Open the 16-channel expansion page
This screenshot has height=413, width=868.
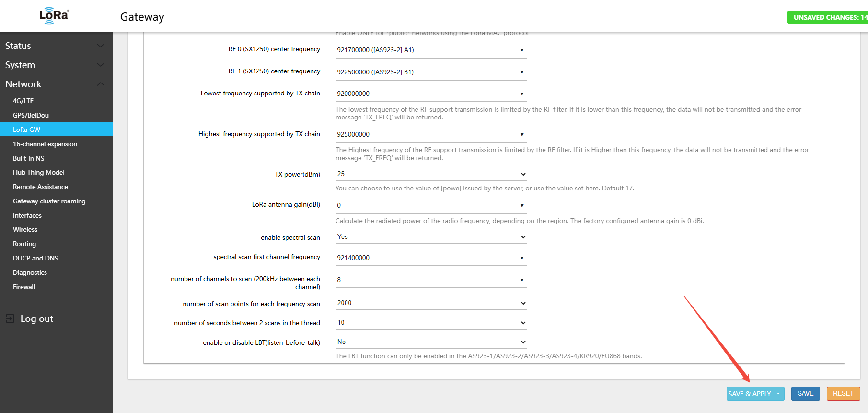point(45,144)
